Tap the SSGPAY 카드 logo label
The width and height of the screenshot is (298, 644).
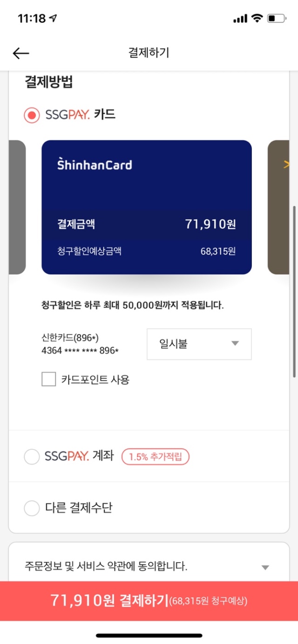[80, 114]
